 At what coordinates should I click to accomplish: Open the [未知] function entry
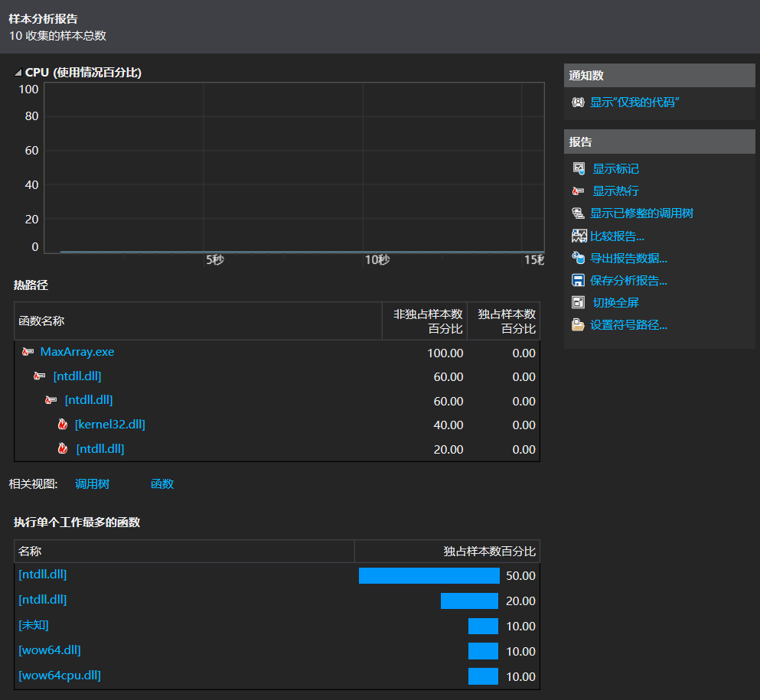34,625
